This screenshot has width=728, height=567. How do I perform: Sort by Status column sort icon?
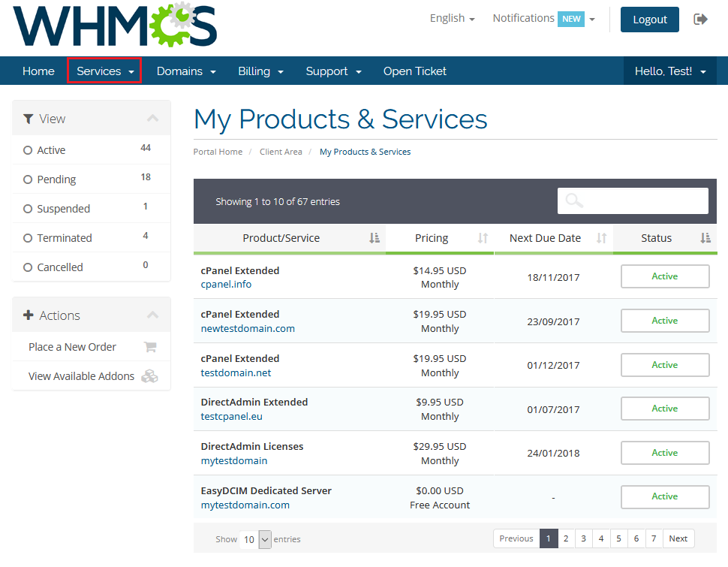pos(705,238)
